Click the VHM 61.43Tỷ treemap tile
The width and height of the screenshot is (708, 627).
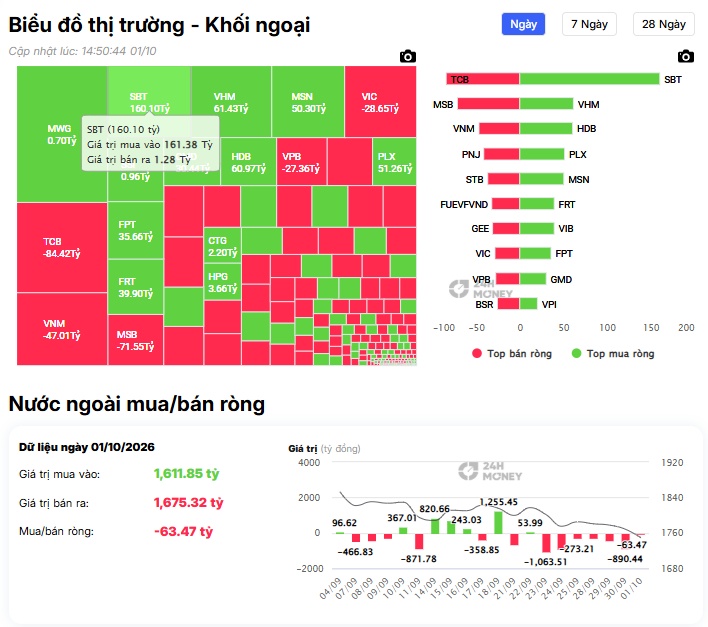[x=231, y=102]
